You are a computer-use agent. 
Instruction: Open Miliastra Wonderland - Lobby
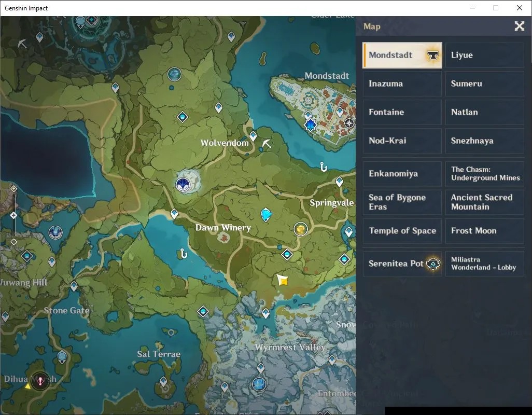(484, 264)
